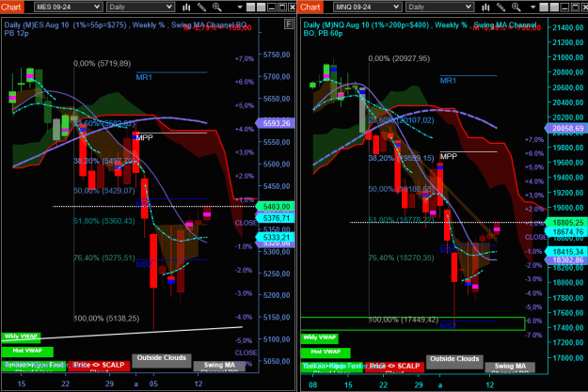Screen dimensions: 588x392
Task: Toggle Wkly VWAP on MES chart
Action: pyautogui.click(x=21, y=337)
